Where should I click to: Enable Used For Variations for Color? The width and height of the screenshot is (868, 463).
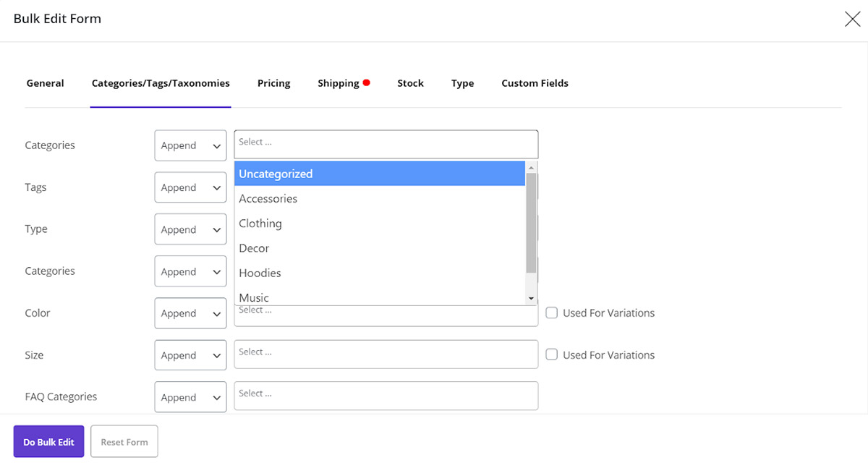552,313
